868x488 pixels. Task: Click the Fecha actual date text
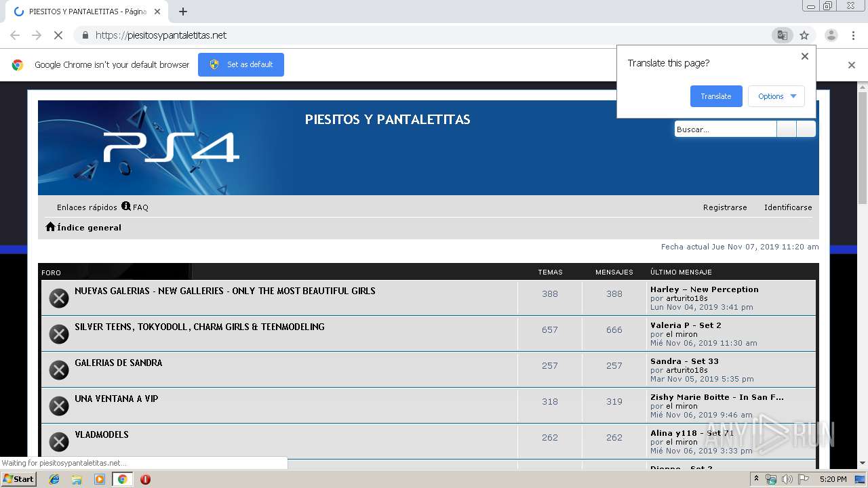pyautogui.click(x=740, y=247)
